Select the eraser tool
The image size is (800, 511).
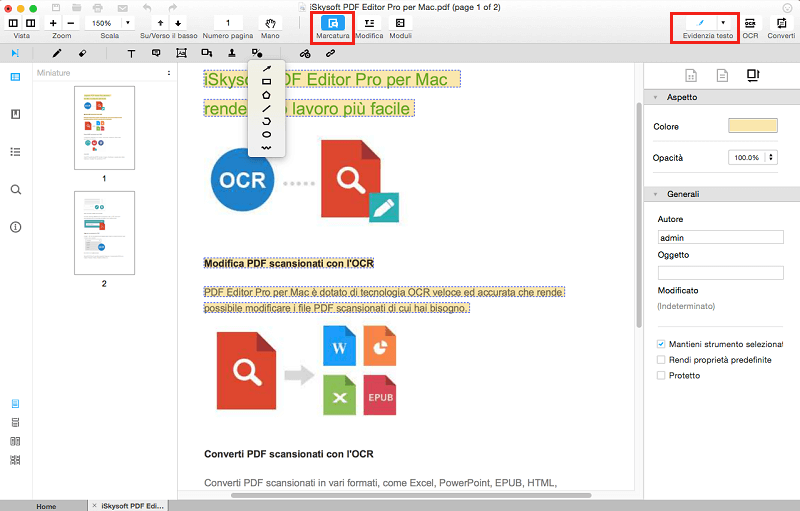point(82,53)
